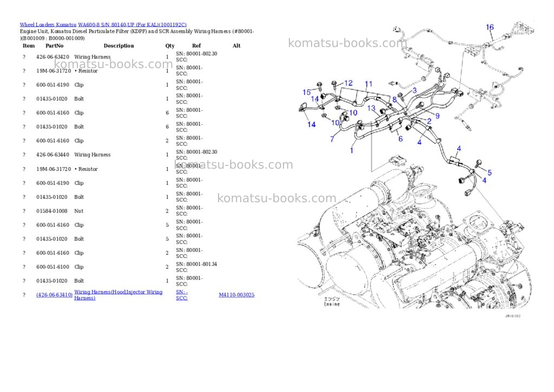The width and height of the screenshot is (554, 392).
Task: Click the Qty column header
Action: point(170,46)
